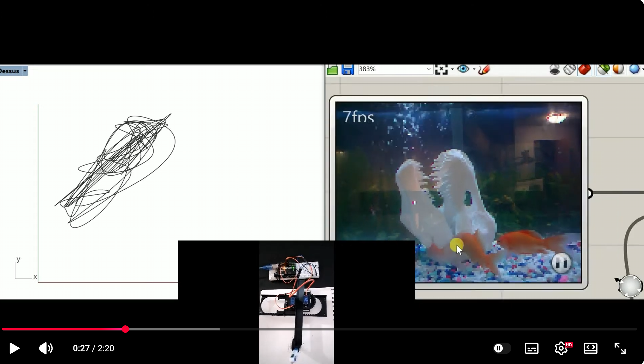Zoom extents with the frame icon

tap(441, 69)
